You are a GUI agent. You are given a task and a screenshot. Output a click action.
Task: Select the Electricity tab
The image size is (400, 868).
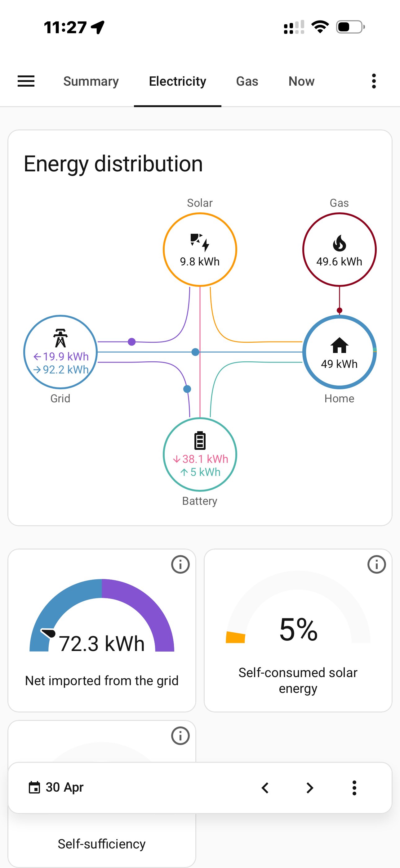177,81
